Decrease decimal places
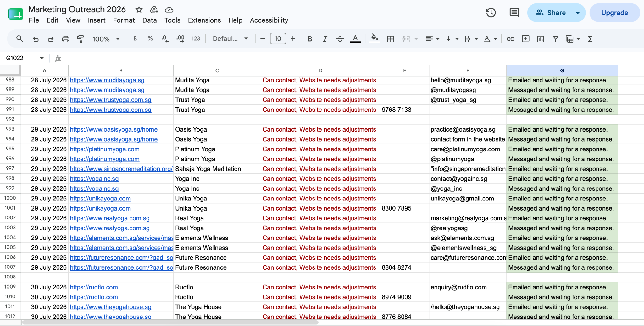644x326 pixels. pos(165,39)
